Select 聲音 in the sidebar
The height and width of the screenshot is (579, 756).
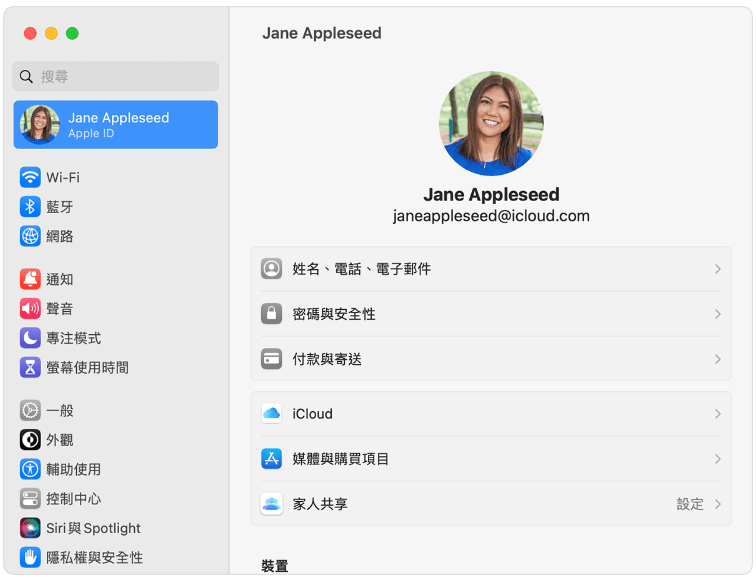pyautogui.click(x=60, y=309)
